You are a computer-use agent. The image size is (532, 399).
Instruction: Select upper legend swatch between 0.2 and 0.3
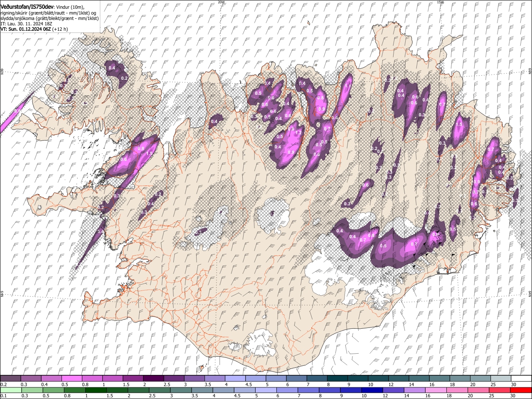pos(11,379)
